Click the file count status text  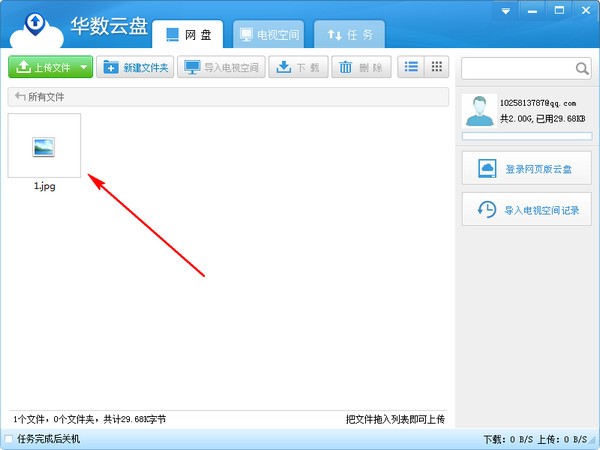(90, 419)
